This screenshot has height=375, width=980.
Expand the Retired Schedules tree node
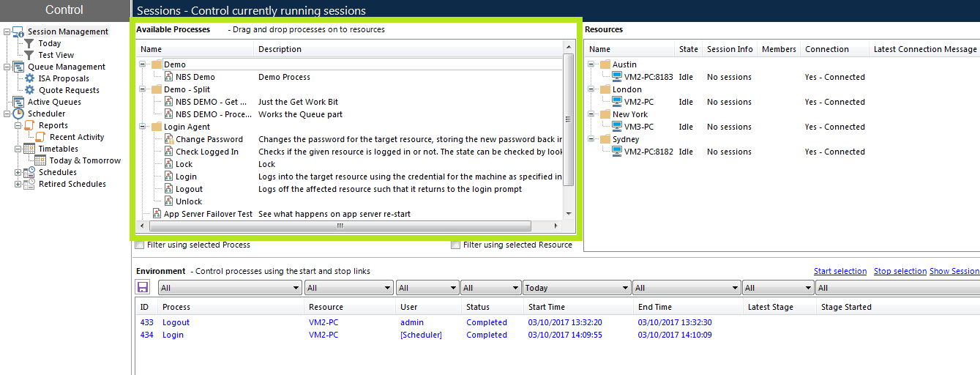click(18, 184)
